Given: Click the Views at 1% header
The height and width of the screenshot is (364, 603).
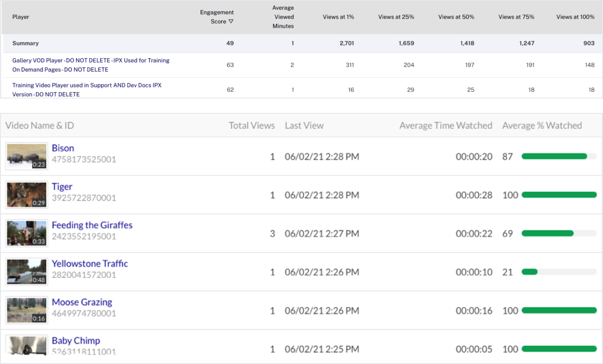Looking at the screenshot, I should [338, 17].
